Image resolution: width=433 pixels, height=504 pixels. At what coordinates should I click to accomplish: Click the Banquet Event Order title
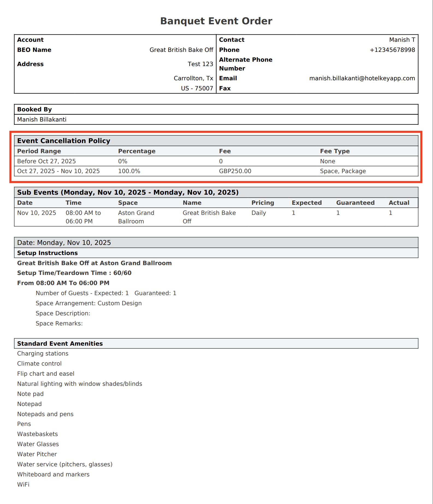[216, 21]
